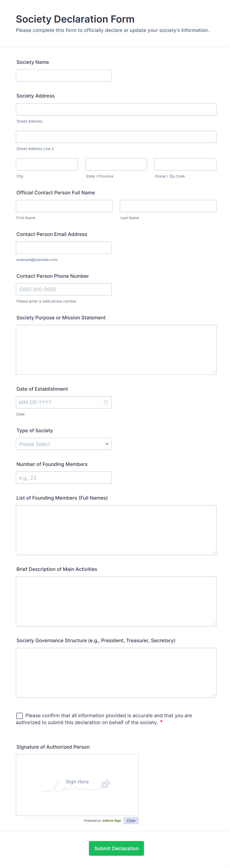The width and height of the screenshot is (230, 868).
Task: Open the Type of Society dropdown
Action: coord(64,444)
